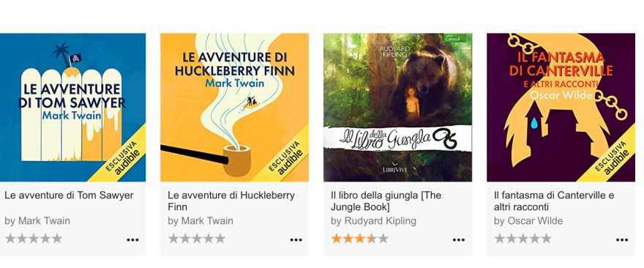Click the star rating for Il fantasma di Canterville
Image resolution: width=644 pixels, height=268 pixels.
[523, 239]
